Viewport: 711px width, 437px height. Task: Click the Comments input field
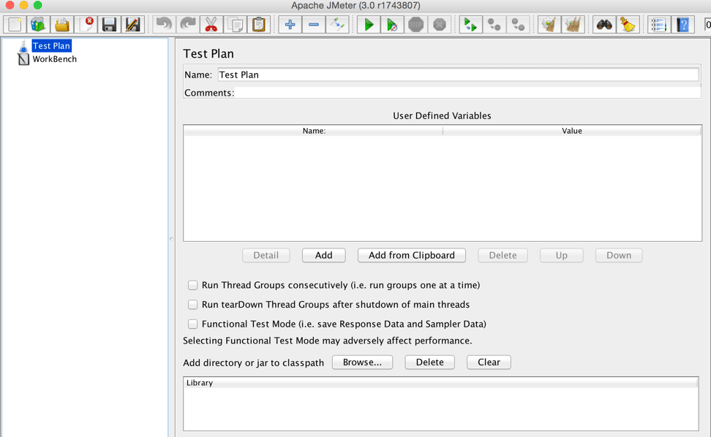(x=467, y=92)
